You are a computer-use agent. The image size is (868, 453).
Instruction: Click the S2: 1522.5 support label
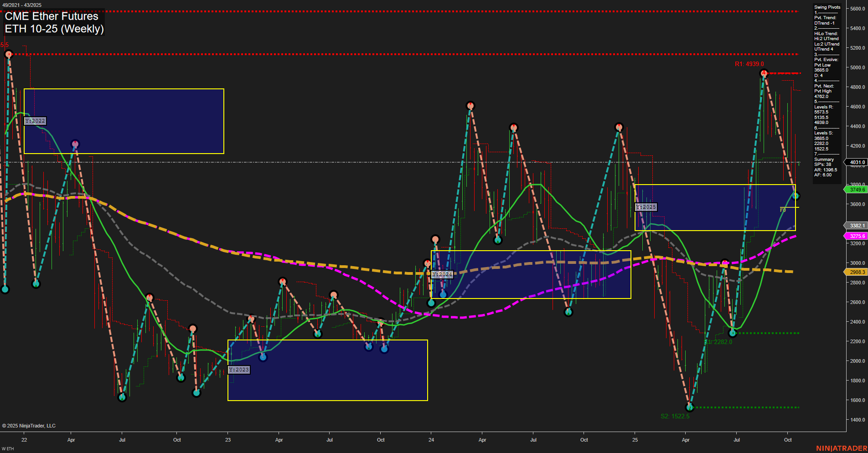pos(675,415)
